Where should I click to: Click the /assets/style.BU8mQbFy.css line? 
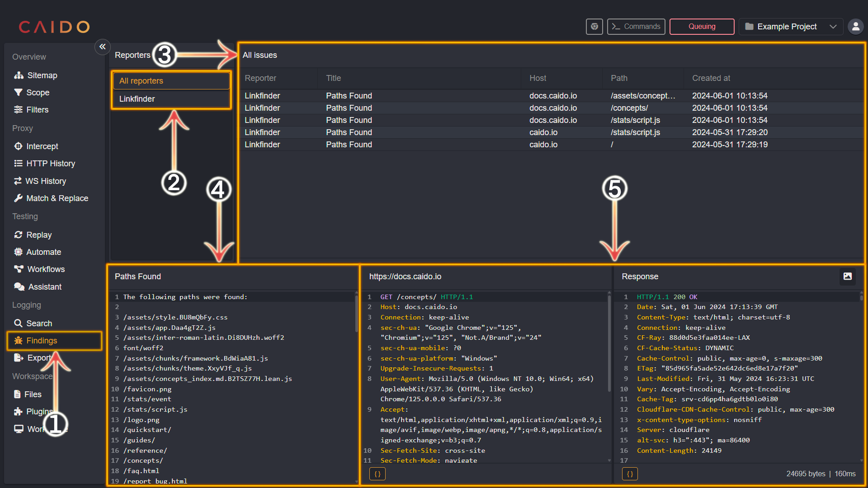tap(175, 317)
